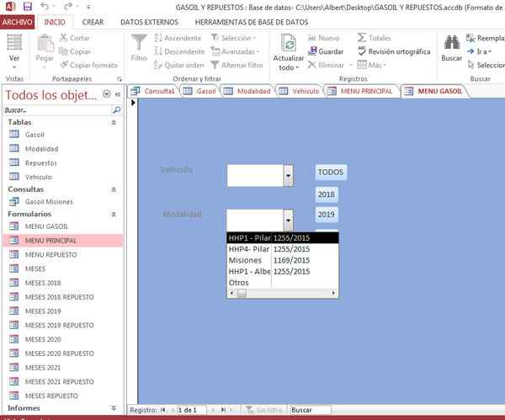
Task: Open the Ir a dropdown
Action: pyautogui.click(x=480, y=51)
